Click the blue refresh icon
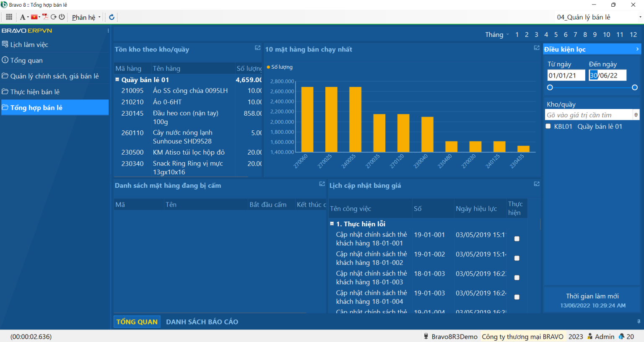This screenshot has height=342, width=644. [x=112, y=17]
